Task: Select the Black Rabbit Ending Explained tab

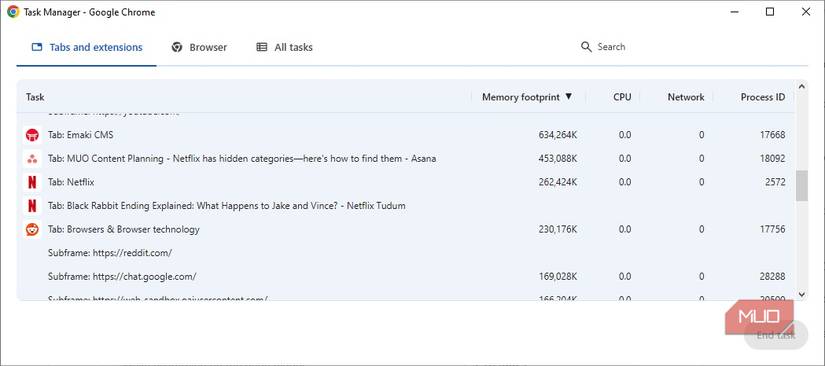Action: click(x=406, y=206)
